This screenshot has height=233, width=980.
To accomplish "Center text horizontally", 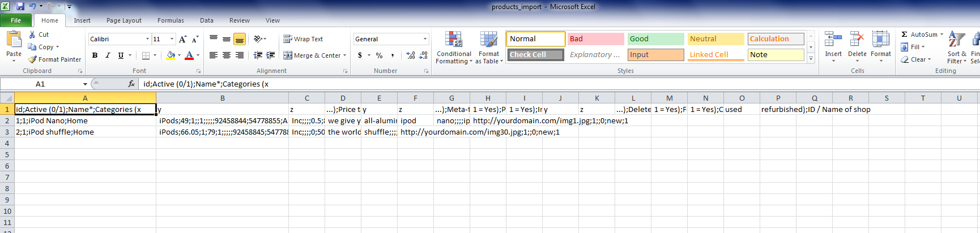I will 227,55.
